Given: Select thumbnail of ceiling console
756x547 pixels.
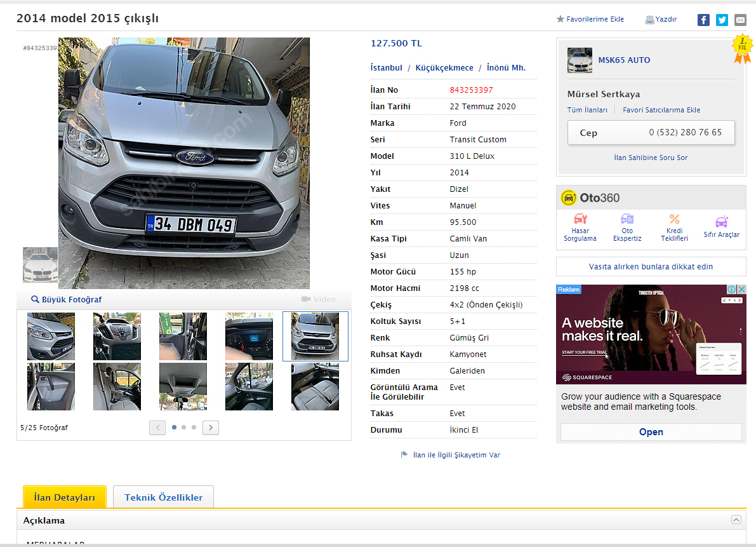Looking at the screenshot, I should click(183, 386).
